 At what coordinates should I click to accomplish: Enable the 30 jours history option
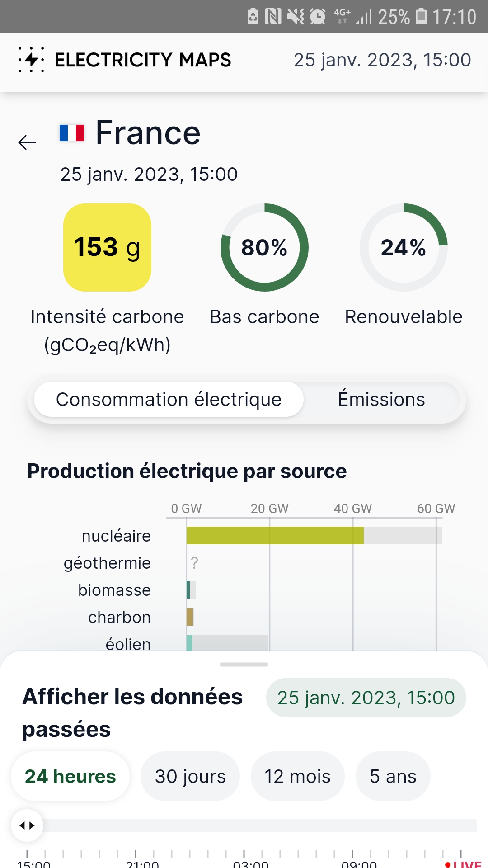[x=190, y=776]
